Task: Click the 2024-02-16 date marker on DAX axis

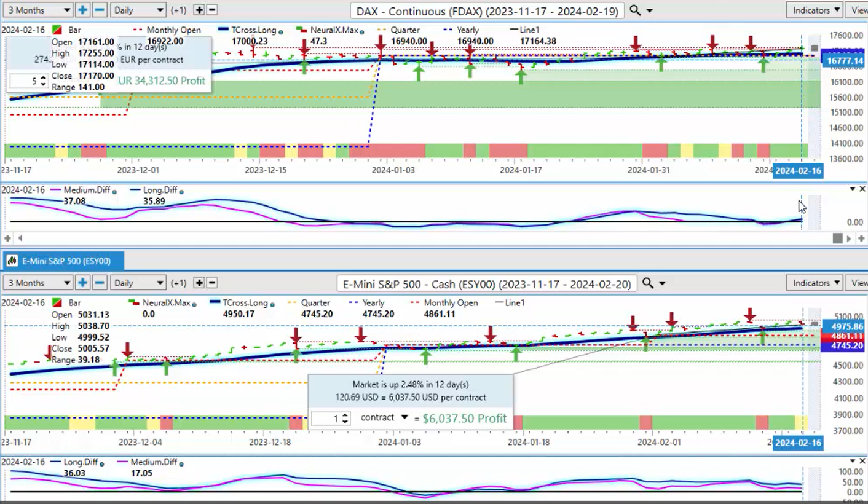Action: (797, 171)
